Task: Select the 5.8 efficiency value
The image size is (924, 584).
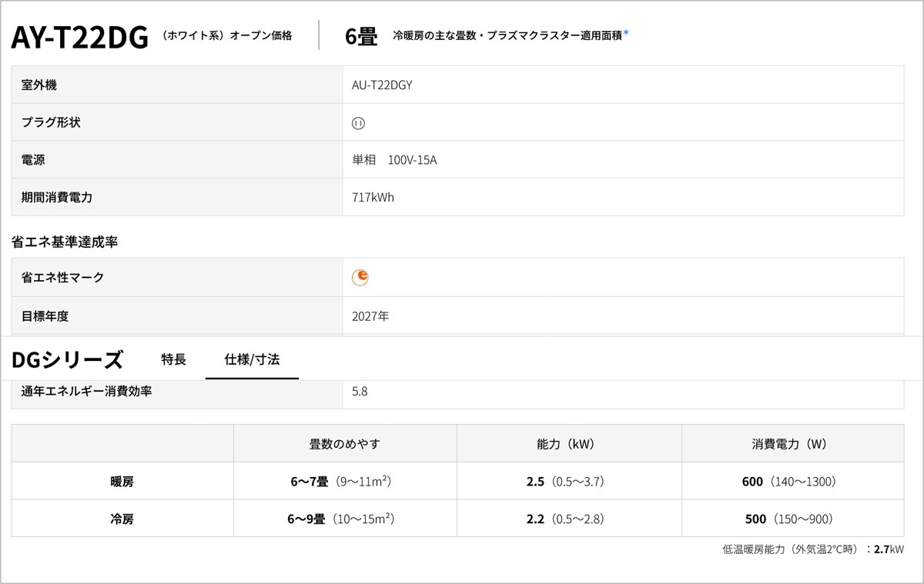Action: coord(360,392)
